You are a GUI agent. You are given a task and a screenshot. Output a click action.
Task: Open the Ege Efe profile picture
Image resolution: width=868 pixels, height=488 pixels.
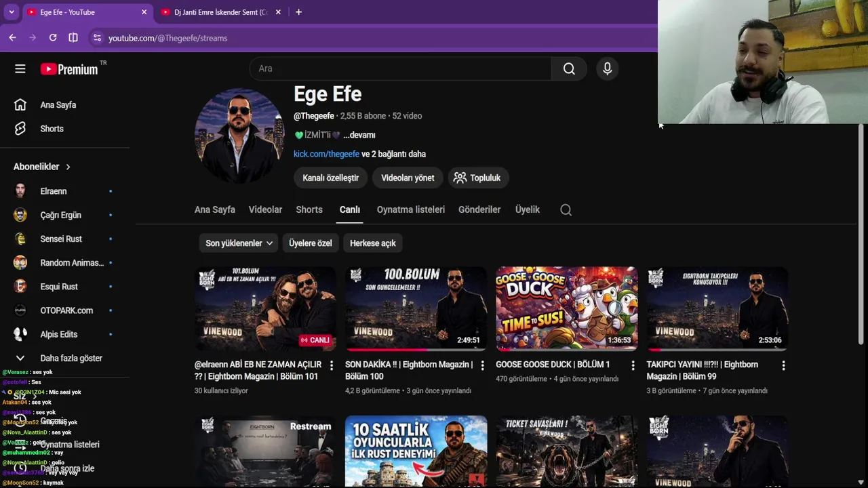click(x=239, y=136)
